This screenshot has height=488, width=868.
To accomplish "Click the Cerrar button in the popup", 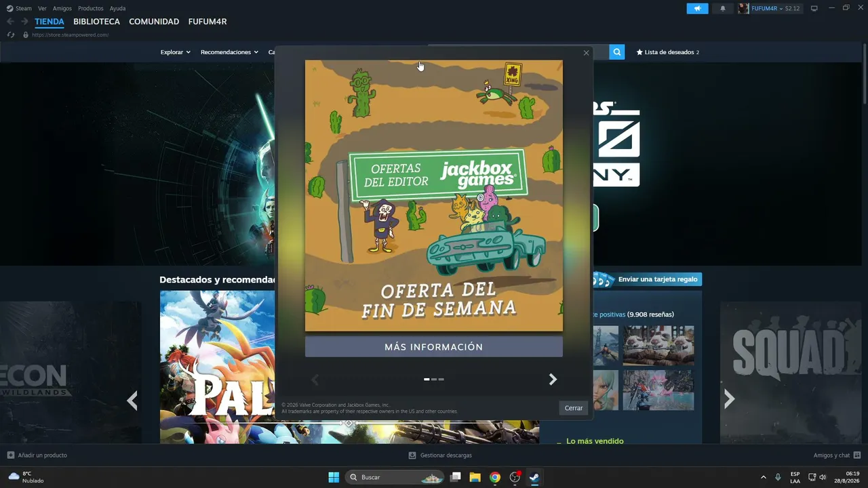I will pos(574,408).
